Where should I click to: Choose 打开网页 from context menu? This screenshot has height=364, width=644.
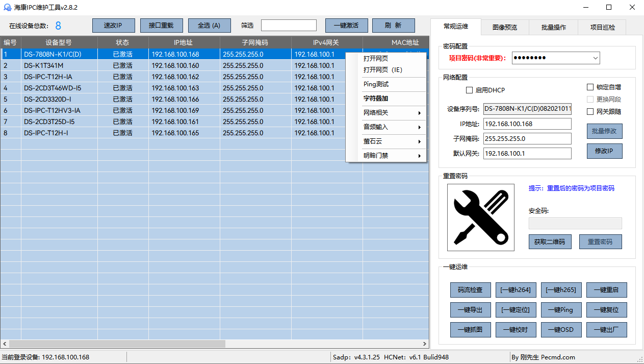[x=386, y=59]
